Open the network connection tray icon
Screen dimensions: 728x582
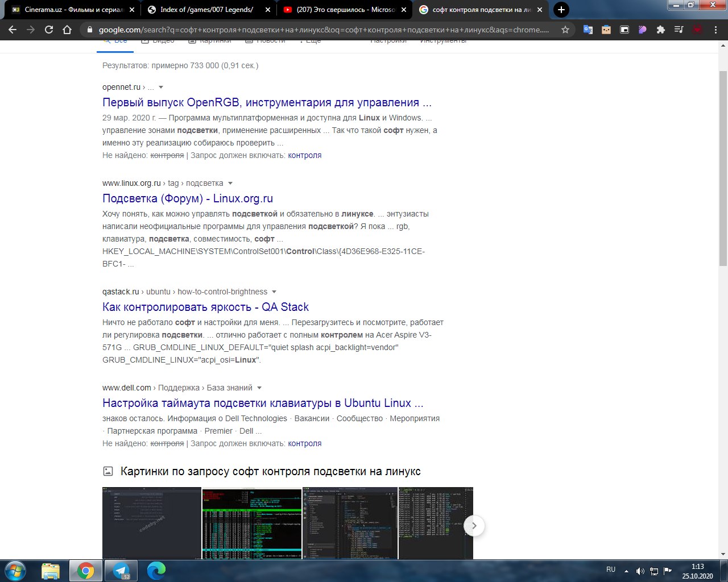654,571
